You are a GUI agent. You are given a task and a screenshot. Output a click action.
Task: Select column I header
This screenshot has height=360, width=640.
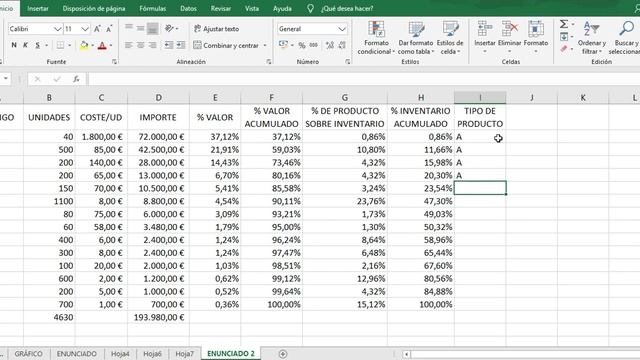(x=480, y=98)
